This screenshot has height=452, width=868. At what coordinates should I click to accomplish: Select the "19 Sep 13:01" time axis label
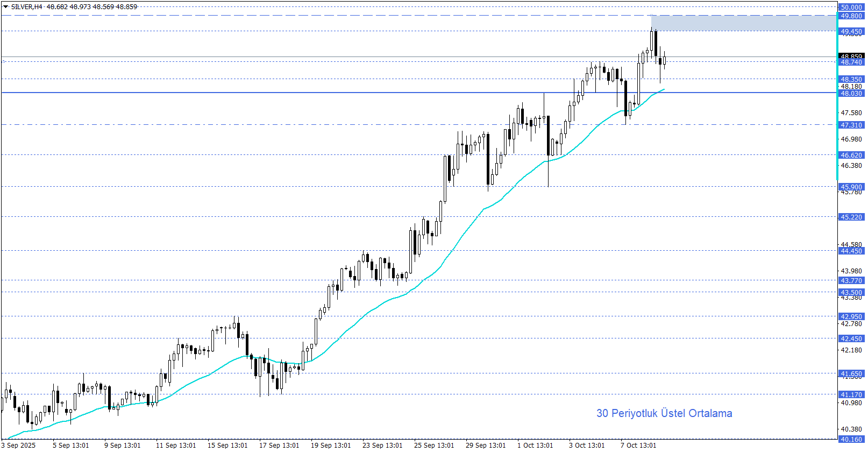point(330,445)
